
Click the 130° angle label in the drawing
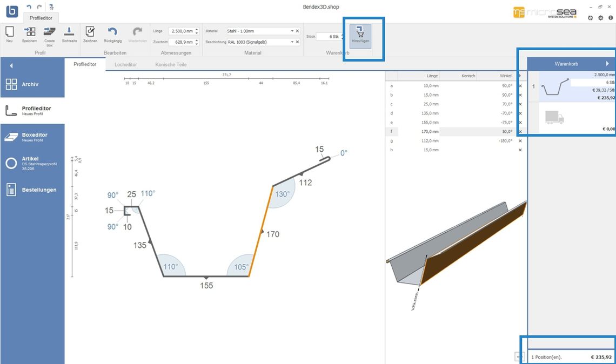282,194
